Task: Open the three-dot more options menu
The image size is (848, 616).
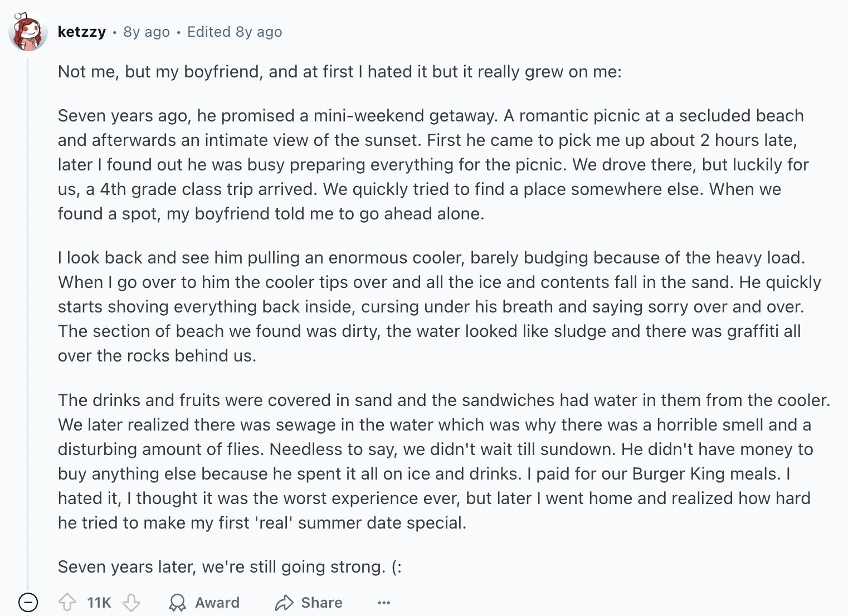Action: 384,603
